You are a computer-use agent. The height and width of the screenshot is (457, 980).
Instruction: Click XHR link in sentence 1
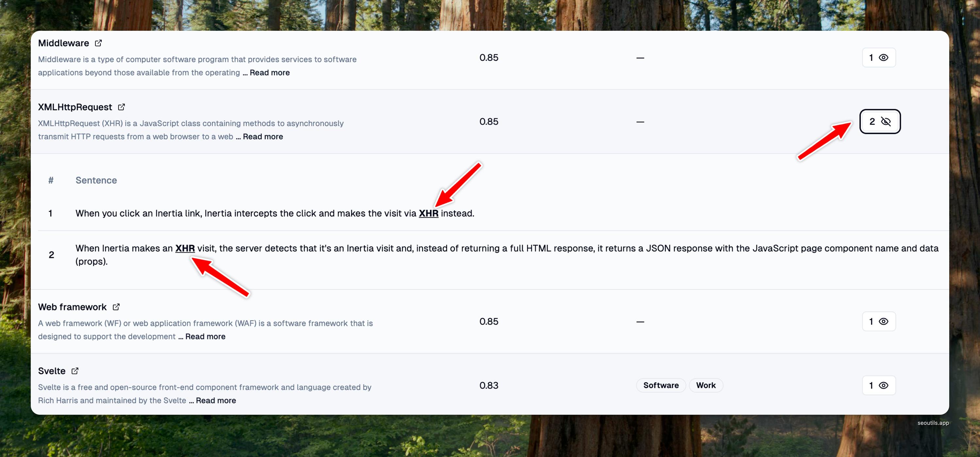coord(428,213)
